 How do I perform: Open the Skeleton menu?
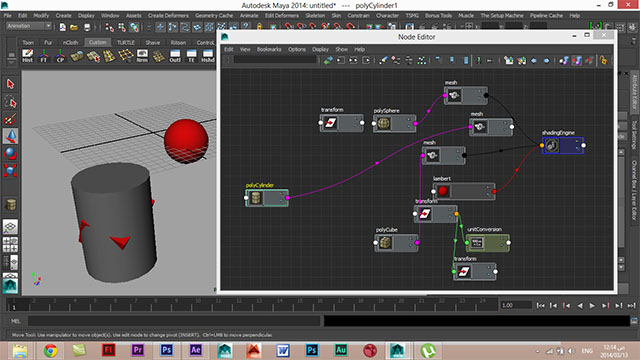pyautogui.click(x=315, y=16)
